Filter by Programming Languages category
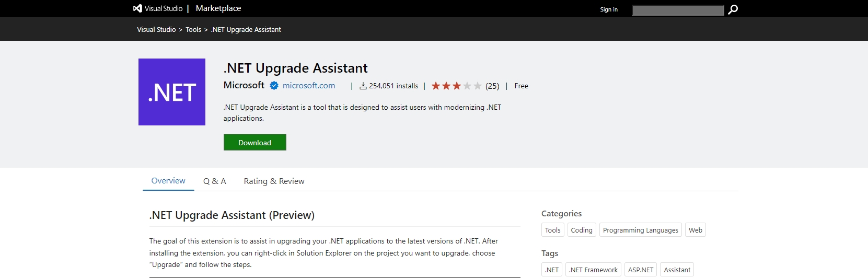 click(641, 230)
